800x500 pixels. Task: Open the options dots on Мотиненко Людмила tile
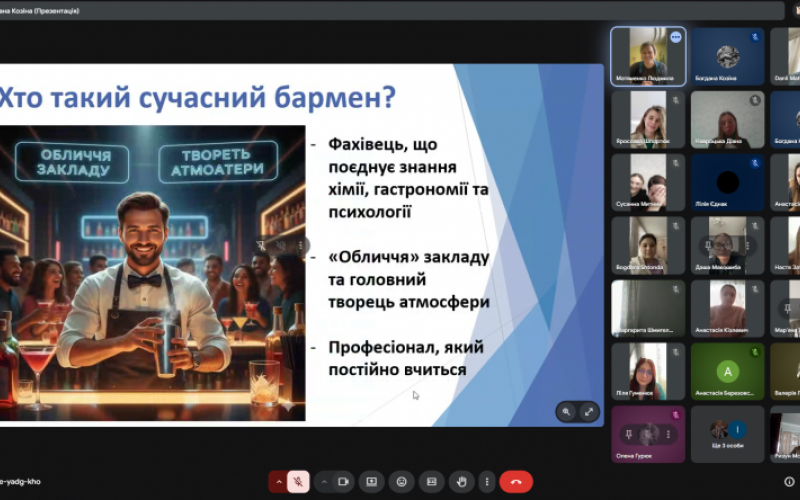tap(676, 37)
